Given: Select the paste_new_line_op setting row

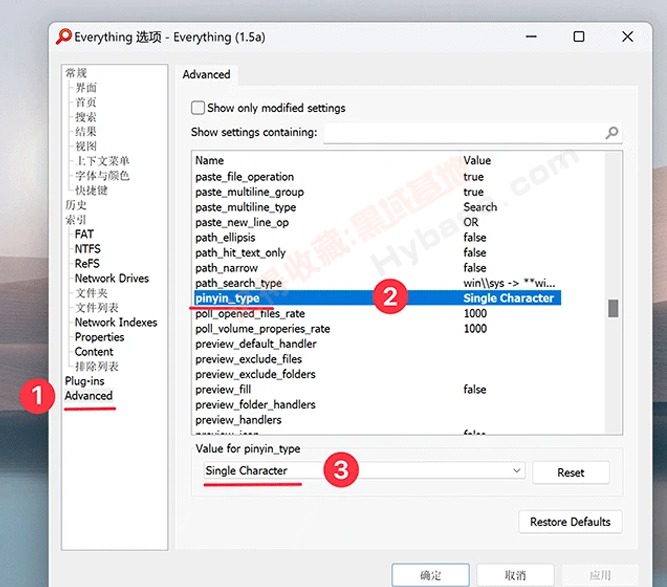Looking at the screenshot, I should (378, 222).
